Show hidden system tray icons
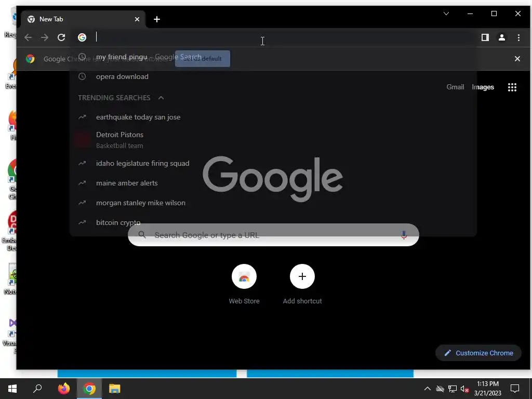The height and width of the screenshot is (399, 532). coord(428,389)
